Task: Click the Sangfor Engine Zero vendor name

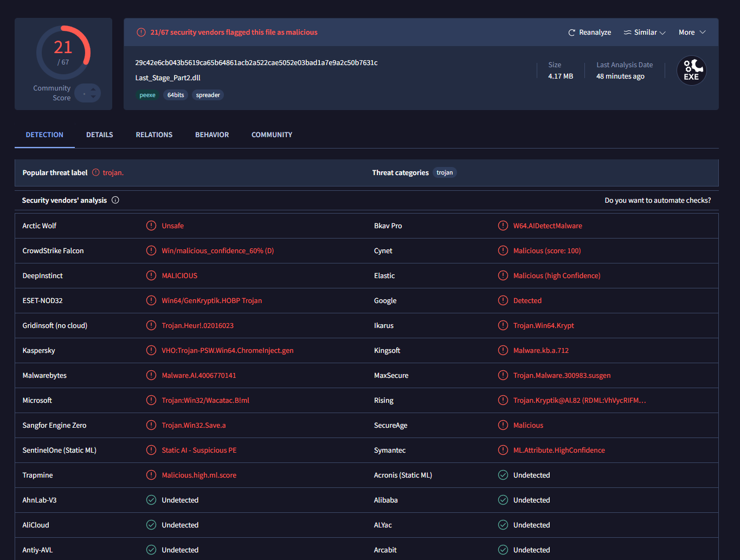Action: coord(54,425)
